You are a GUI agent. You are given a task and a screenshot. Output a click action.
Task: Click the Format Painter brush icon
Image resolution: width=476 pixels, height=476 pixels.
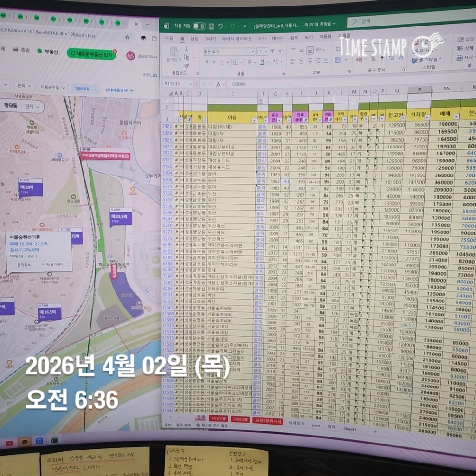187,65
